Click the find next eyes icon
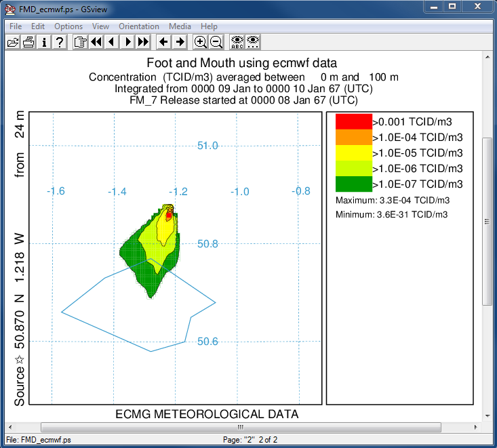497x448 pixels. click(253, 42)
